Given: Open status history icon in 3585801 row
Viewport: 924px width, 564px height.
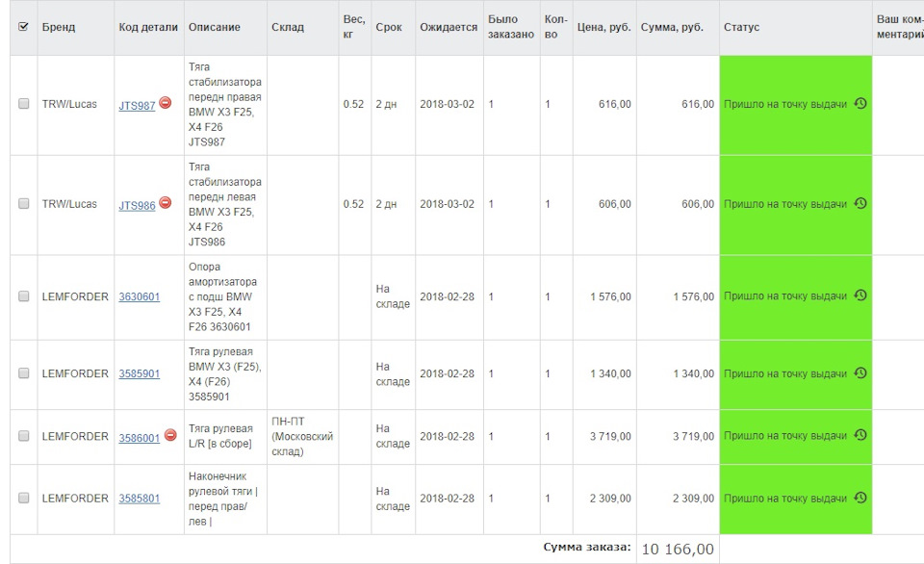Looking at the screenshot, I should pos(860,498).
